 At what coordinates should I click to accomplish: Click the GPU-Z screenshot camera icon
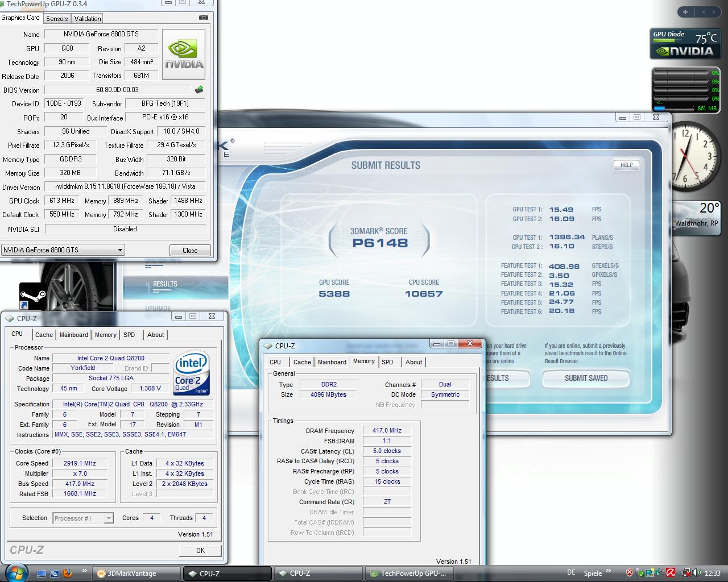(203, 18)
